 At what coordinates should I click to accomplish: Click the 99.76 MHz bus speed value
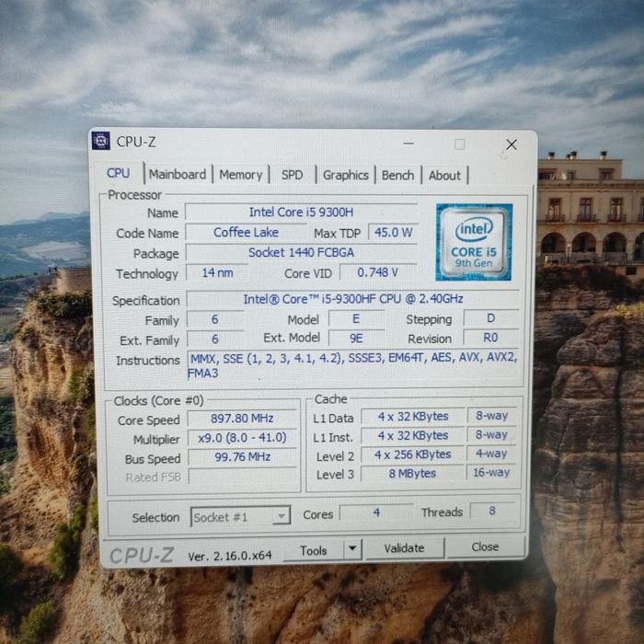pyautogui.click(x=242, y=456)
